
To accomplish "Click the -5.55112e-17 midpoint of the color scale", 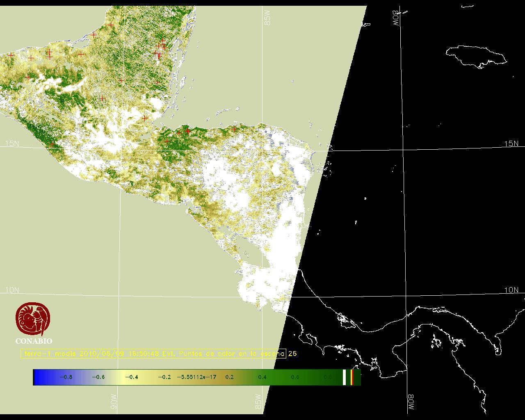I will pyautogui.click(x=196, y=377).
